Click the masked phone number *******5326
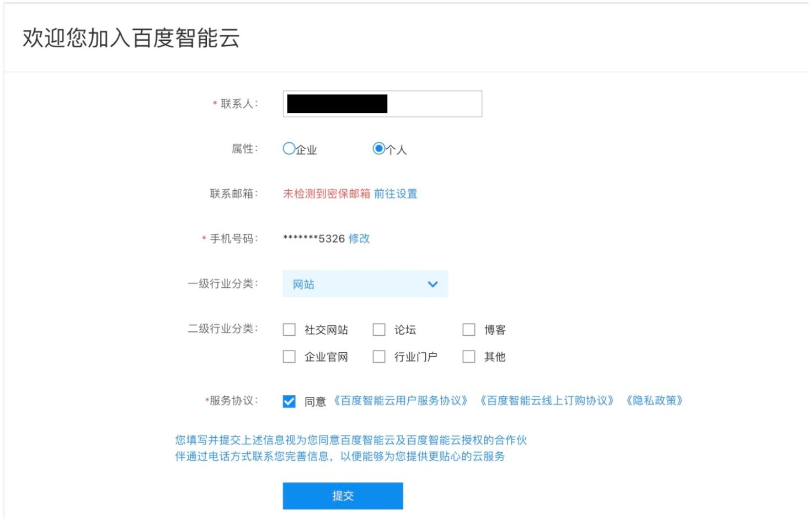 [x=314, y=239]
